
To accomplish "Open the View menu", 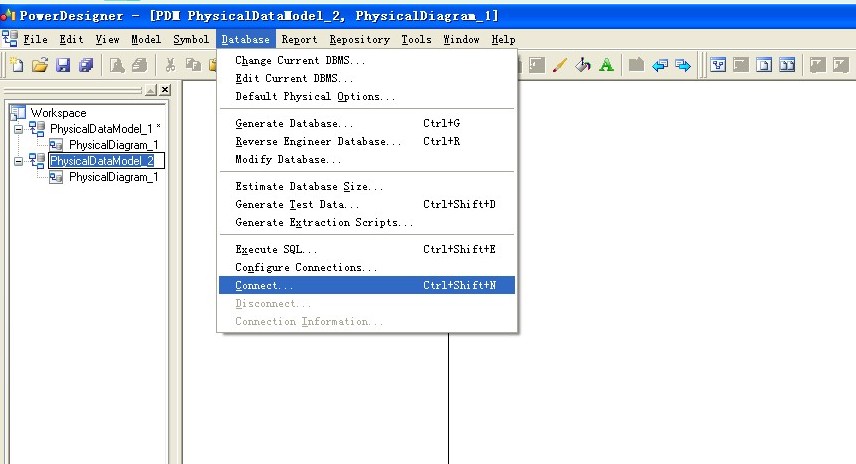I will point(108,39).
